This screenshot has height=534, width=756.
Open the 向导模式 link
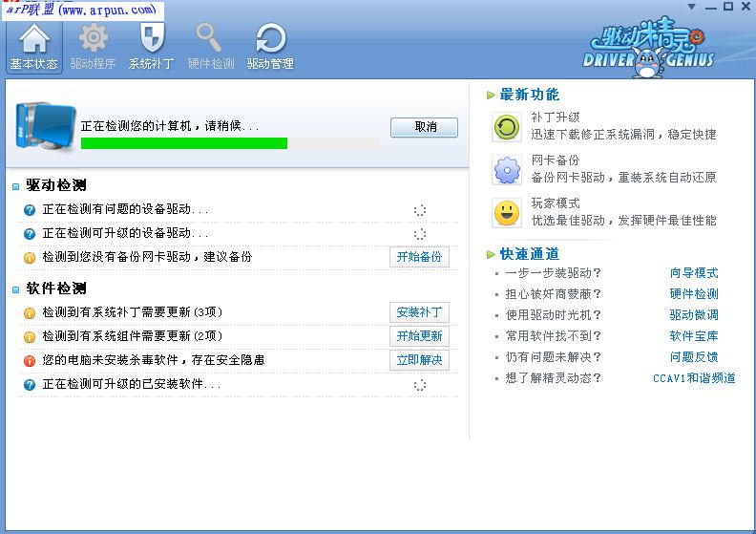click(x=694, y=273)
